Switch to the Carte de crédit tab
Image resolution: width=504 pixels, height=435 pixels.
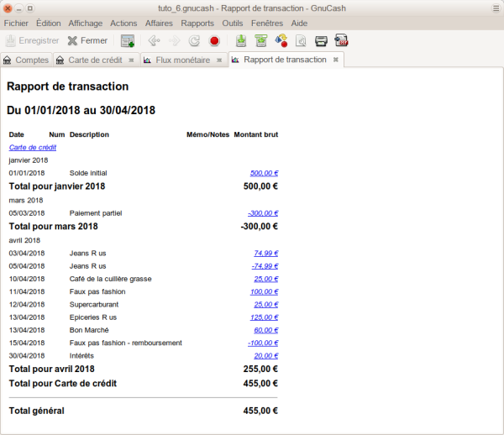pyautogui.click(x=95, y=60)
